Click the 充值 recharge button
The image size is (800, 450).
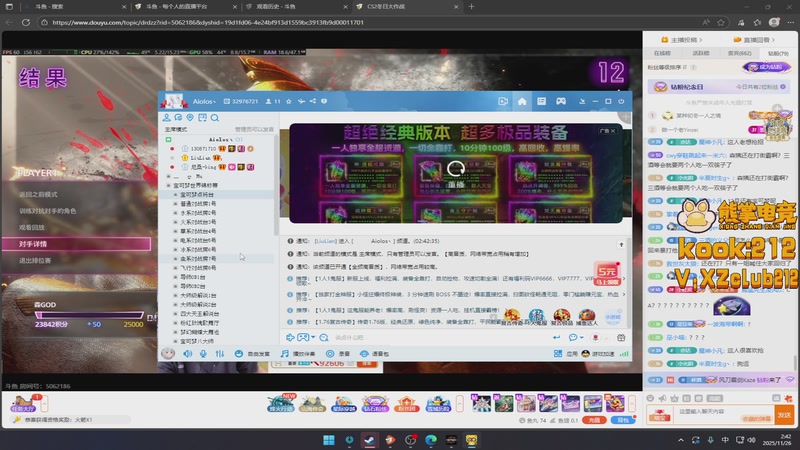coord(594,420)
